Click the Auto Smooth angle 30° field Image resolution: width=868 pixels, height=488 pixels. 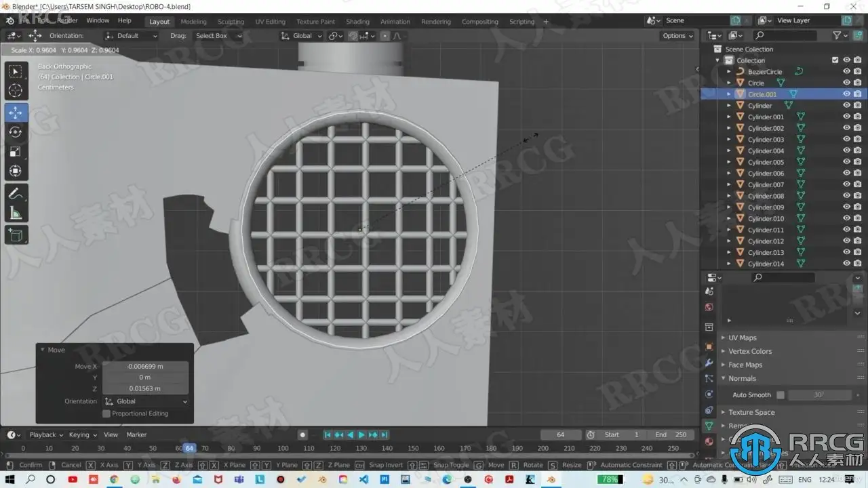point(819,394)
